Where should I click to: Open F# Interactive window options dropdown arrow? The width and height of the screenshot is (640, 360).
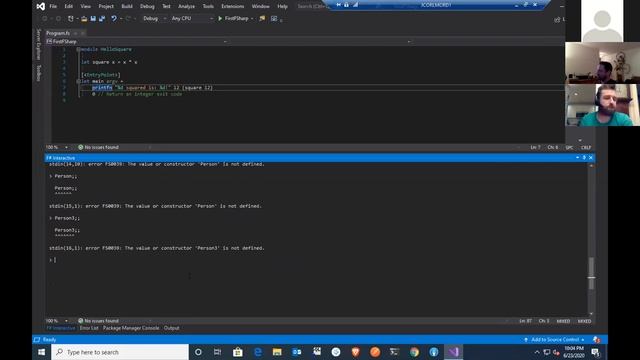click(x=577, y=158)
